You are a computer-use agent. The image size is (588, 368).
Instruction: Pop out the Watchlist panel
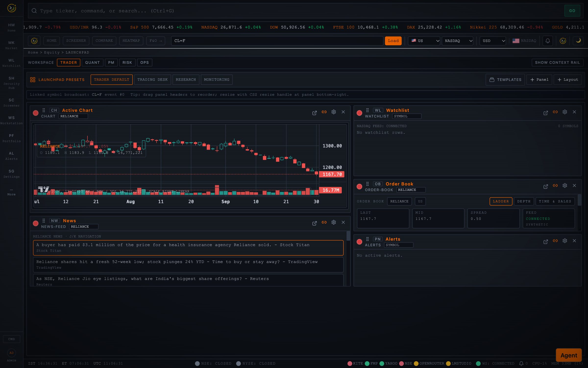(x=546, y=113)
